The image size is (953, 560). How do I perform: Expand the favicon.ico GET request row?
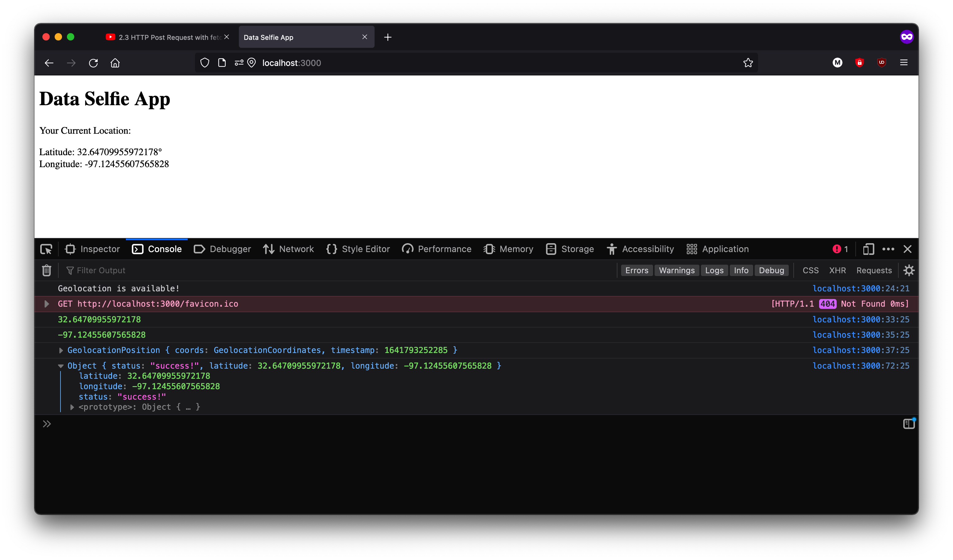[x=47, y=304]
